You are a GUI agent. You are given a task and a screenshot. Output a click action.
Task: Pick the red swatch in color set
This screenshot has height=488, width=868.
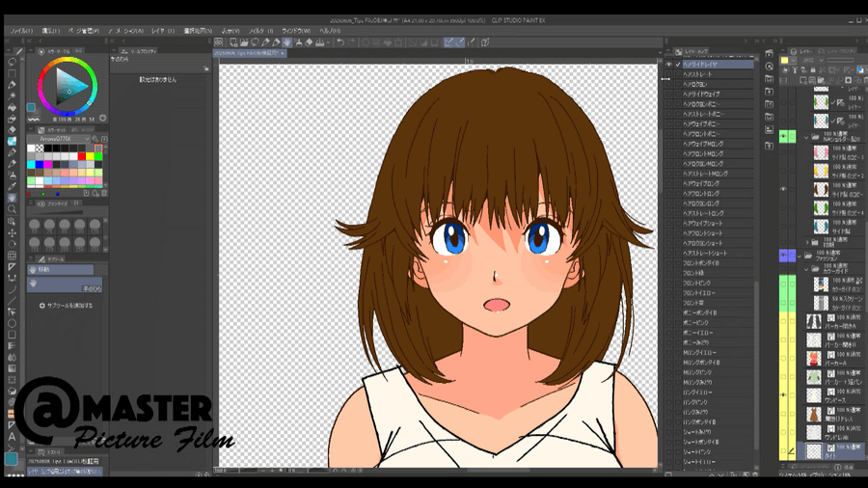point(82,156)
